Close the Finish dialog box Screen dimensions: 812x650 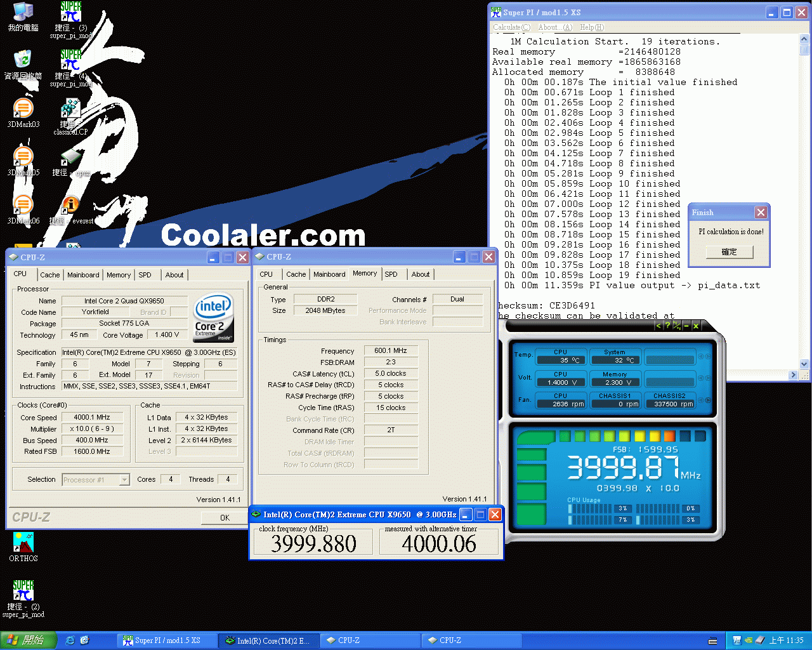(761, 212)
